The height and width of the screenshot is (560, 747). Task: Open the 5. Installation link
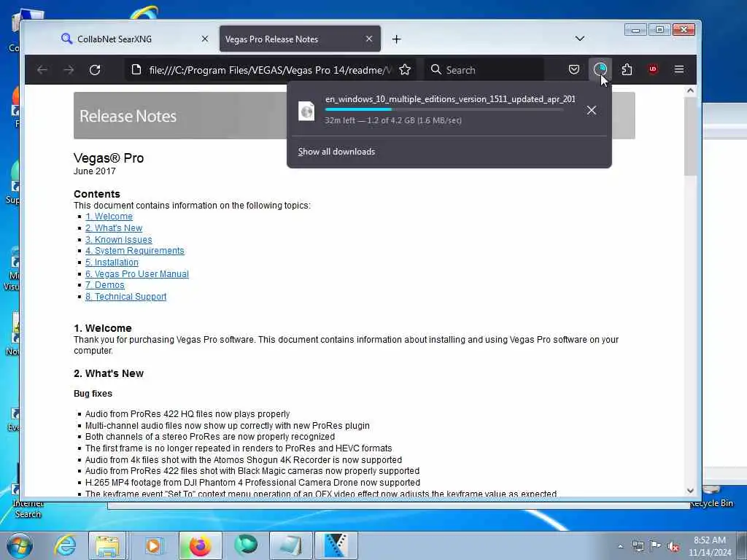(112, 262)
